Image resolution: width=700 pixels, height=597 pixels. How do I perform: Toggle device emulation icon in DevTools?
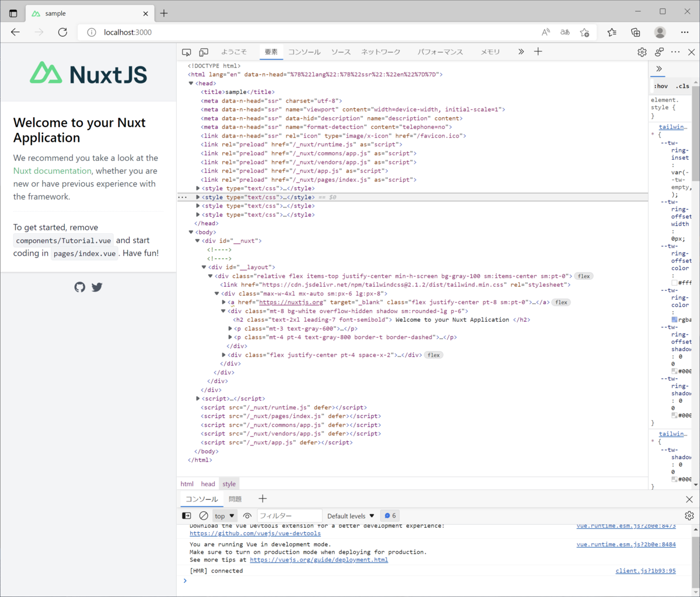pyautogui.click(x=204, y=52)
